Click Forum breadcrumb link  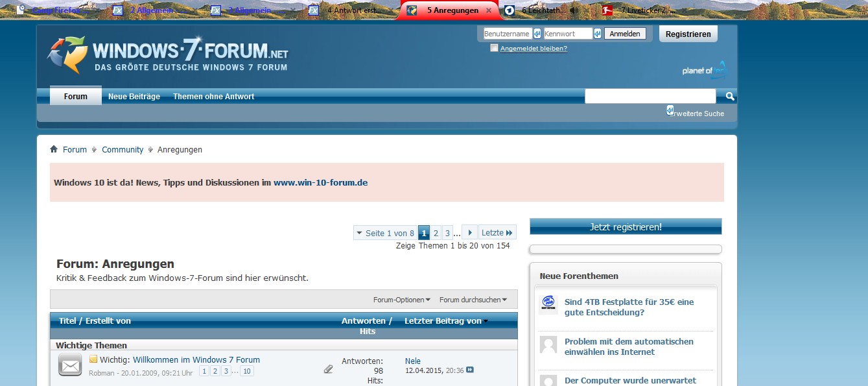pyautogui.click(x=75, y=149)
